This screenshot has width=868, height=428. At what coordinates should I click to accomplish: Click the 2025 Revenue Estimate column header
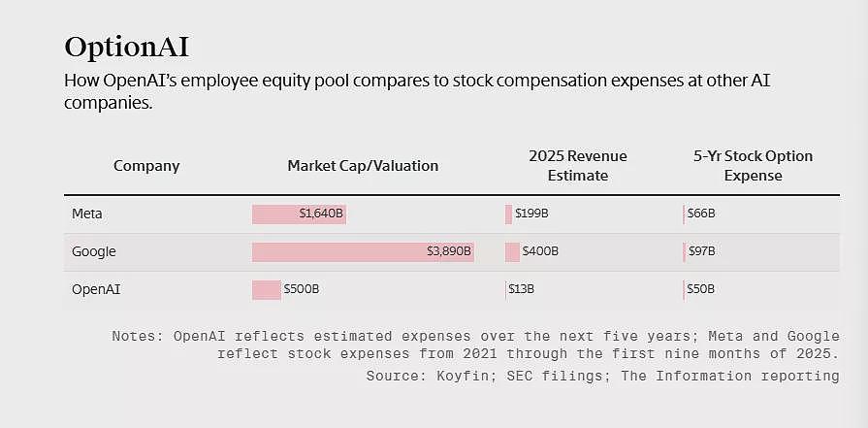click(578, 166)
